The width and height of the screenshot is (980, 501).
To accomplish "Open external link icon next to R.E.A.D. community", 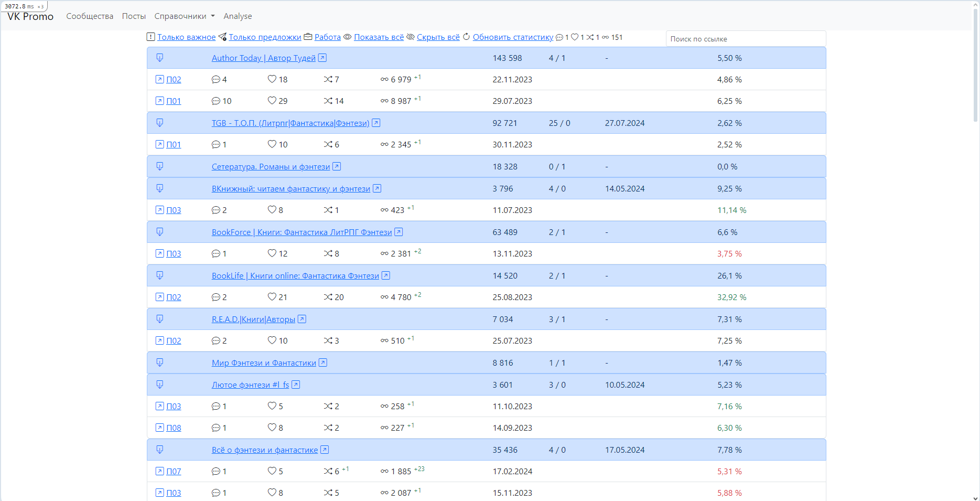I will click(302, 319).
